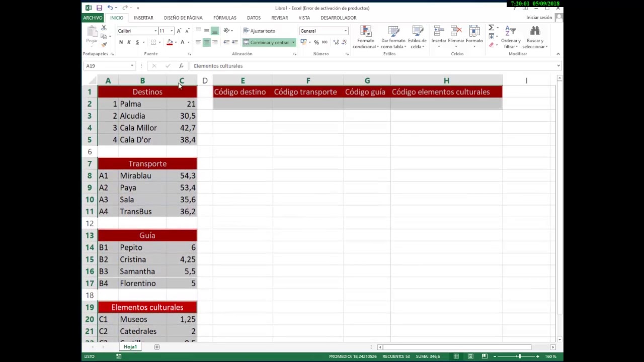Click the zoom slider handle

(x=519, y=356)
